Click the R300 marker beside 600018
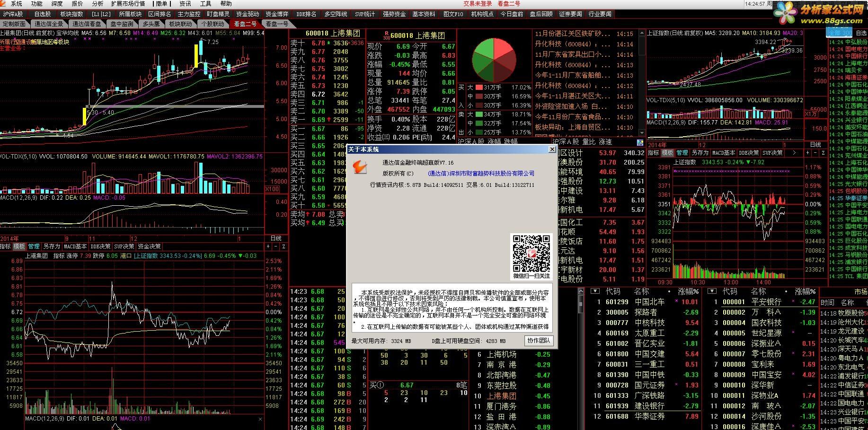This screenshot has width=868, height=430. coord(386,35)
